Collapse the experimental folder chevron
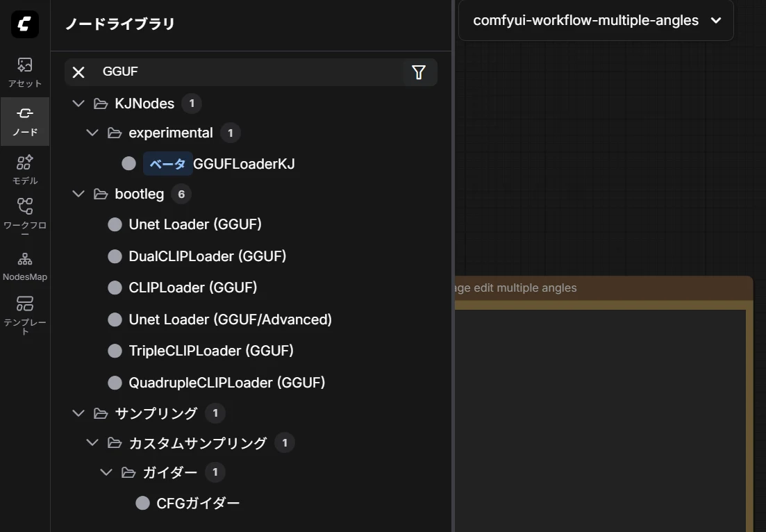Viewport: 766px width, 532px height. (x=92, y=133)
